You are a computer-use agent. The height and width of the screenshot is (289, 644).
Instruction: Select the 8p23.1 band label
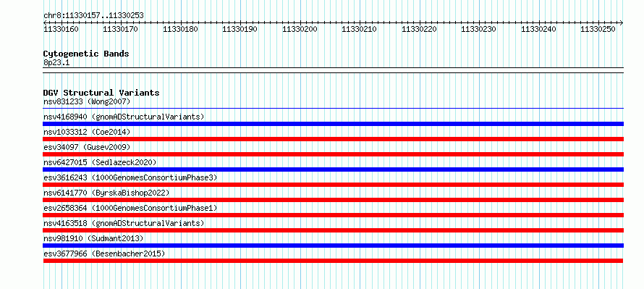tap(56, 63)
